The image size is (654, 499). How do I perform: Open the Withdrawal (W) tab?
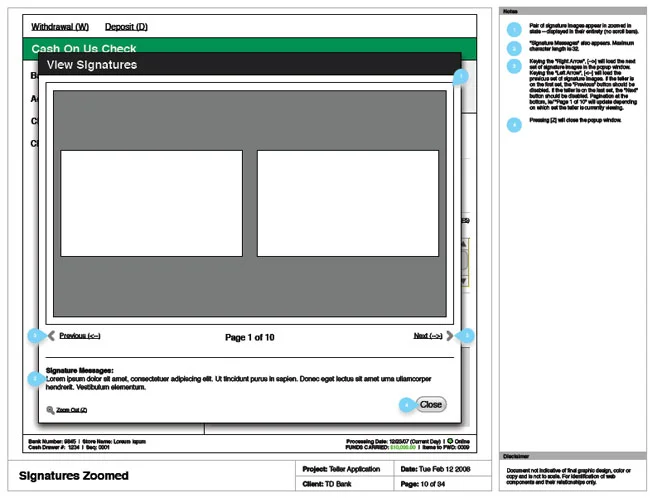[x=60, y=27]
